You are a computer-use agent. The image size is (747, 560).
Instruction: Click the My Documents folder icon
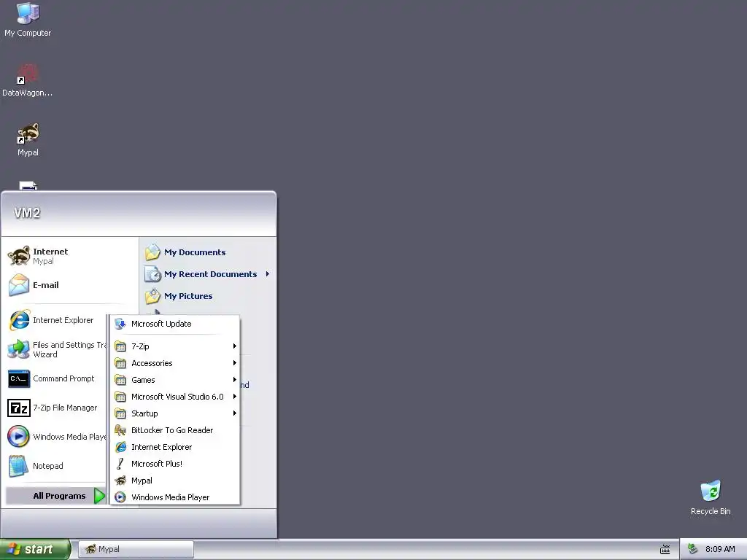(152, 252)
